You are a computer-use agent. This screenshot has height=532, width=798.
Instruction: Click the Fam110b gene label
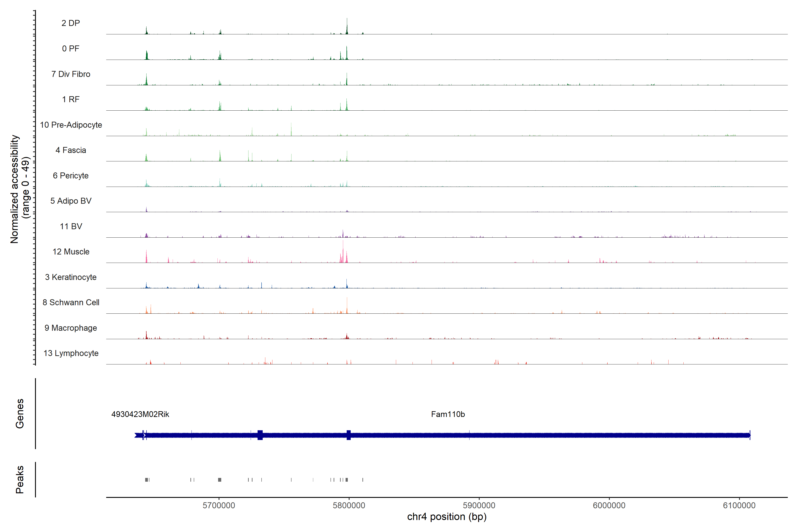[448, 414]
